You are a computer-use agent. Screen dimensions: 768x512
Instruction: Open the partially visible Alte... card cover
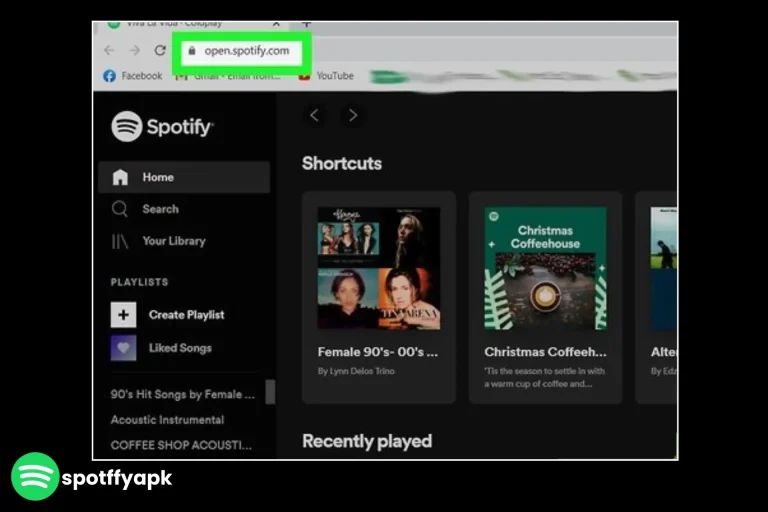point(664,268)
